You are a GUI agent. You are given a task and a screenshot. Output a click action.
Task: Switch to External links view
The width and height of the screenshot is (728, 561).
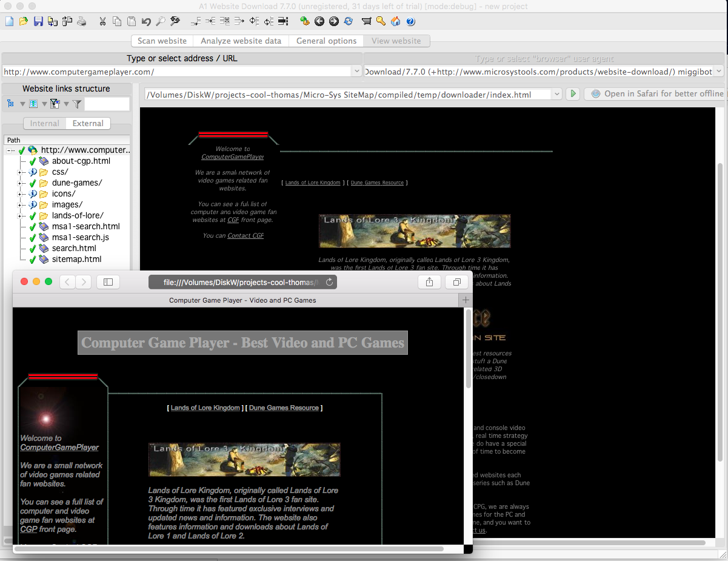88,123
